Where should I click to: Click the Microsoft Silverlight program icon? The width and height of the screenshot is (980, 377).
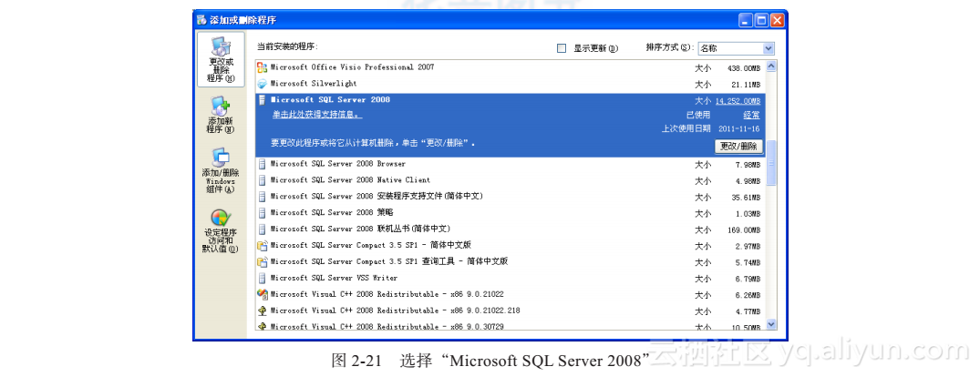[263, 84]
